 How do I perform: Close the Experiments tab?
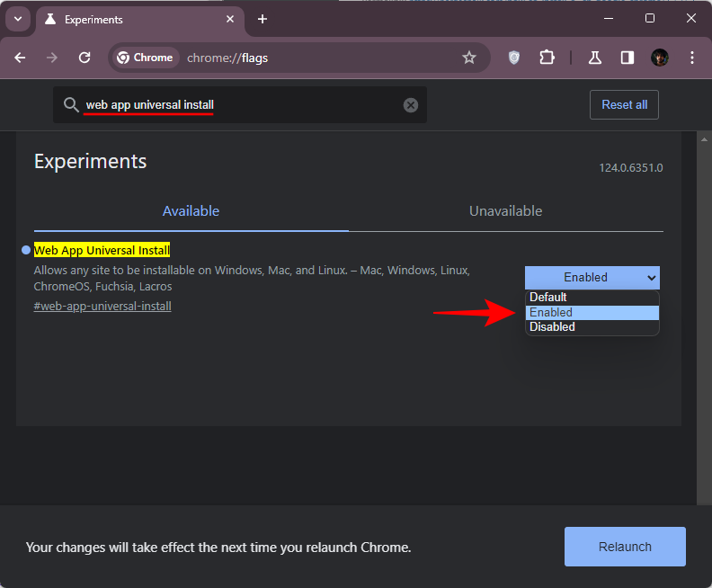[x=230, y=19]
